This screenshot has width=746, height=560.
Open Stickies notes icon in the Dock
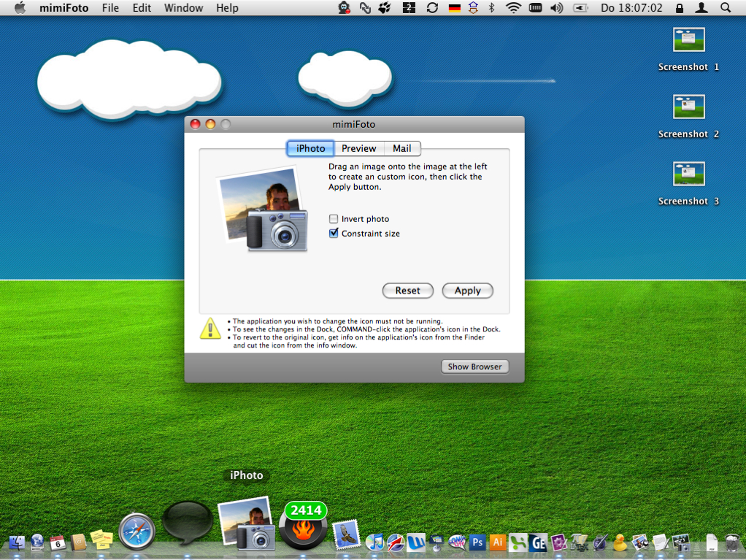pyautogui.click(x=101, y=540)
